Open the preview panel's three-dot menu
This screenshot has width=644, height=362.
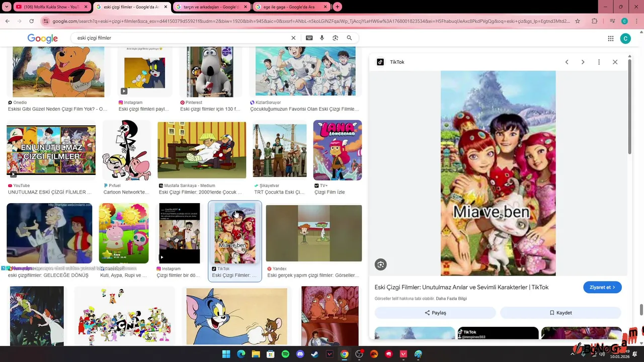click(599, 62)
